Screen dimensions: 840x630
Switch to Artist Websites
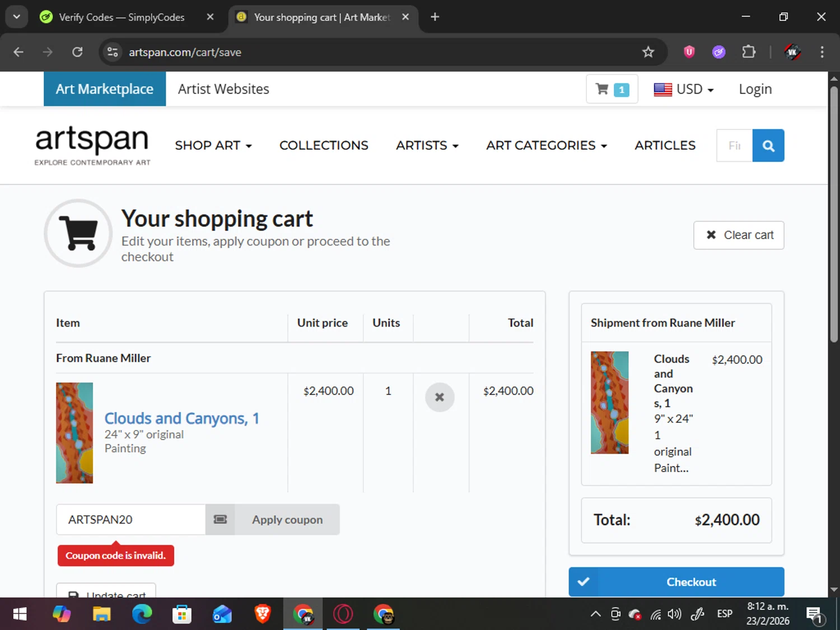(x=223, y=89)
